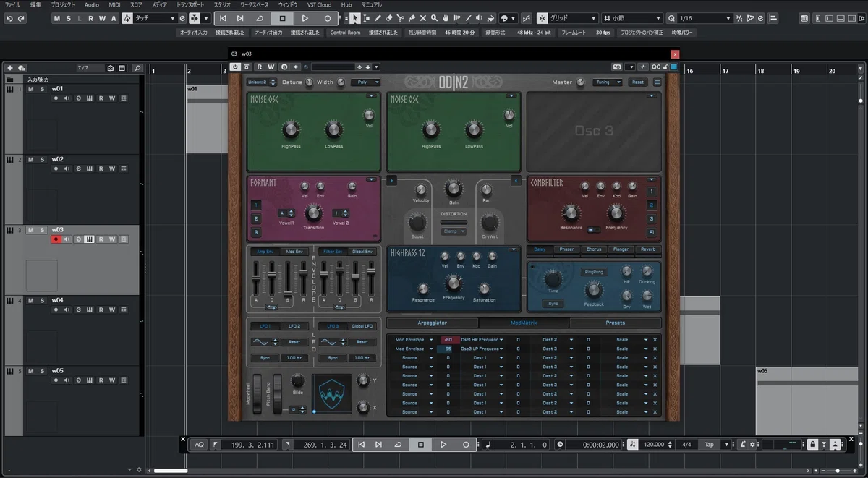Click Play in the bottom transport bar
The height and width of the screenshot is (478, 868).
pos(443,445)
